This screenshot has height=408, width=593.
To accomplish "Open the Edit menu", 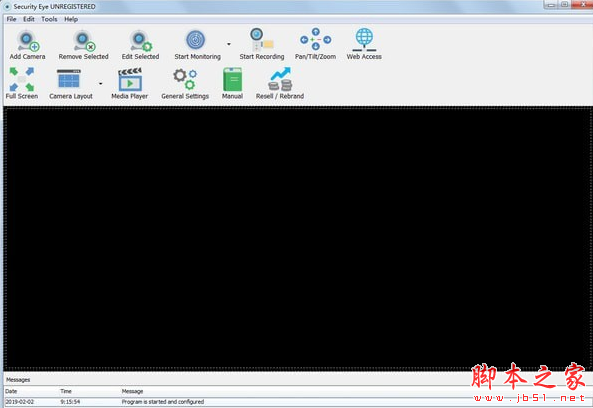I will coord(29,19).
